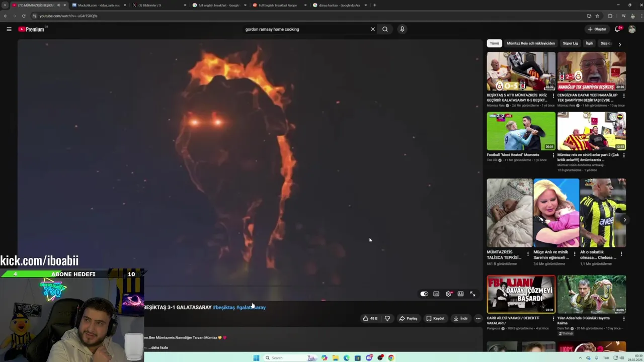Toggle autoplay switch in the player
The image size is (644, 362).
[x=424, y=294]
